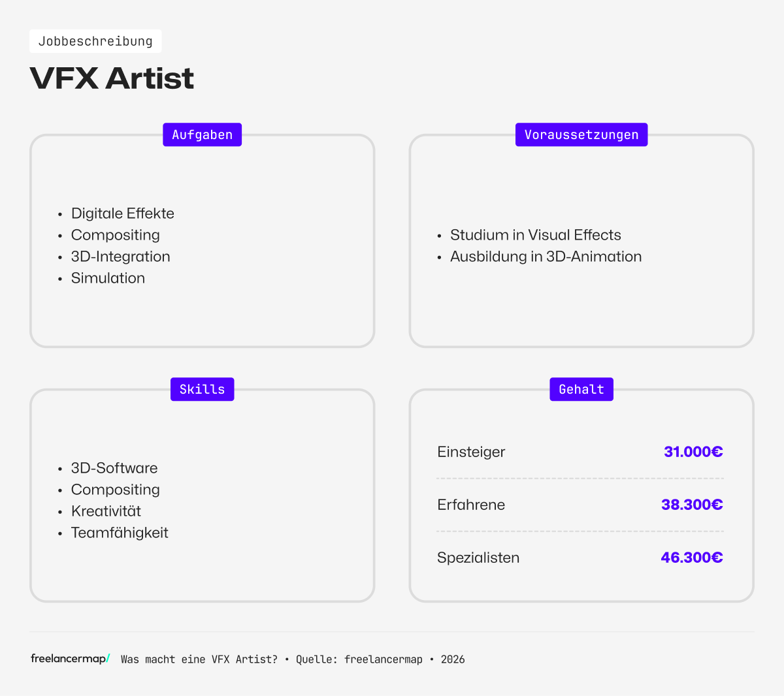The image size is (784, 696).
Task: Click Ausbildung in 3D-Animation entry
Action: click(x=546, y=257)
